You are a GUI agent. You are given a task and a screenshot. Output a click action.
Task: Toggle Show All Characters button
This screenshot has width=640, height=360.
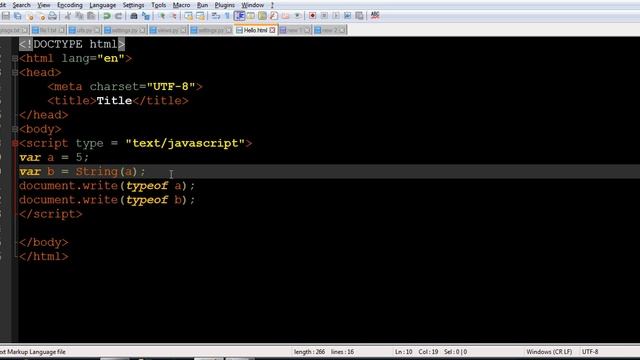tap(227, 16)
